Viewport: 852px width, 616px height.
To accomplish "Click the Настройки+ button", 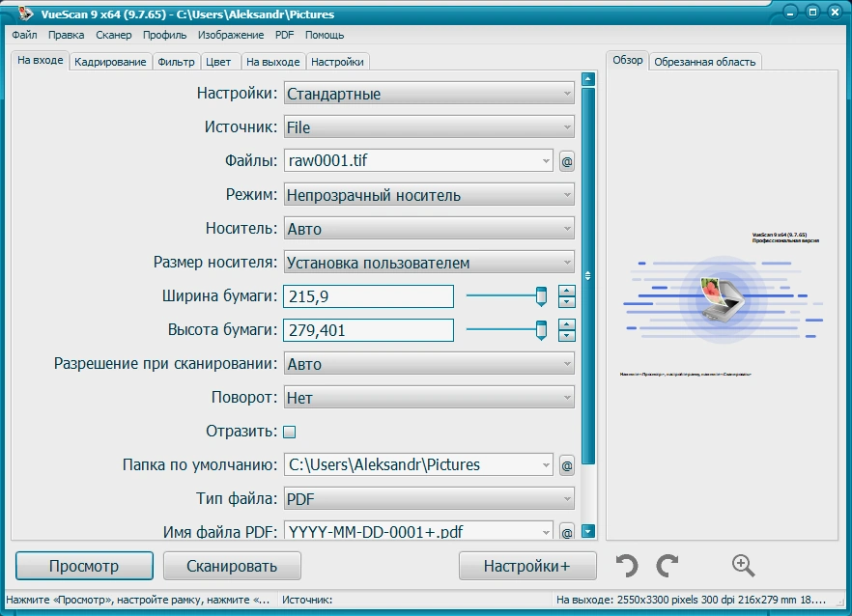I will click(x=527, y=566).
